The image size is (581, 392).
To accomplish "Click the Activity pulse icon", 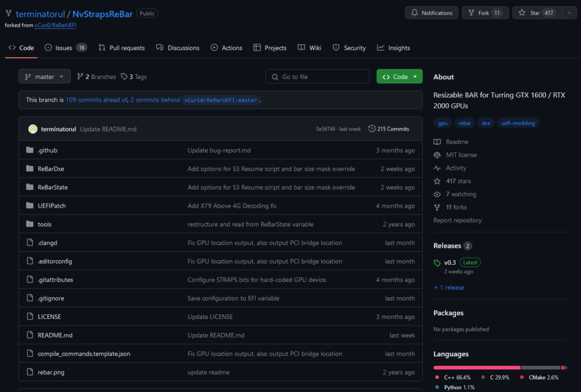I will click(437, 168).
